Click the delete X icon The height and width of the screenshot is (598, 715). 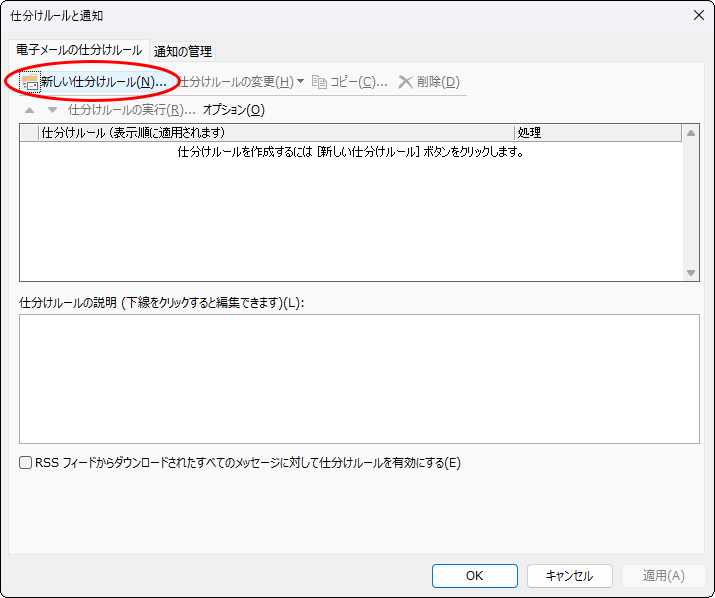pos(405,82)
